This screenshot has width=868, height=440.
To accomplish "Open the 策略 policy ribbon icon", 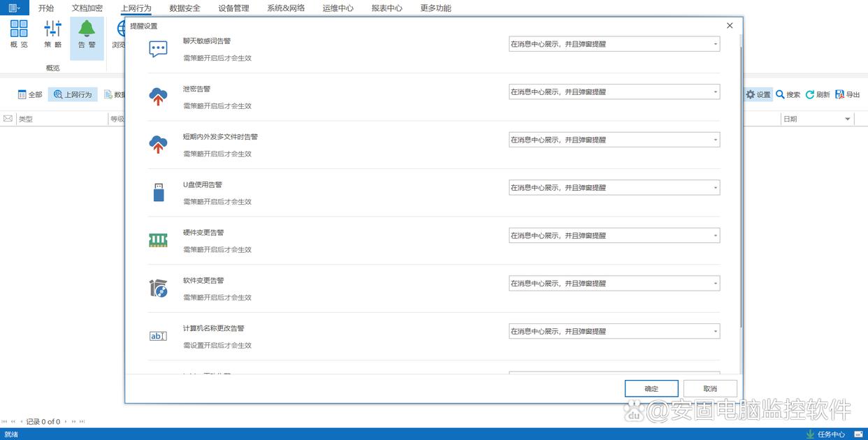I will pos(53,34).
